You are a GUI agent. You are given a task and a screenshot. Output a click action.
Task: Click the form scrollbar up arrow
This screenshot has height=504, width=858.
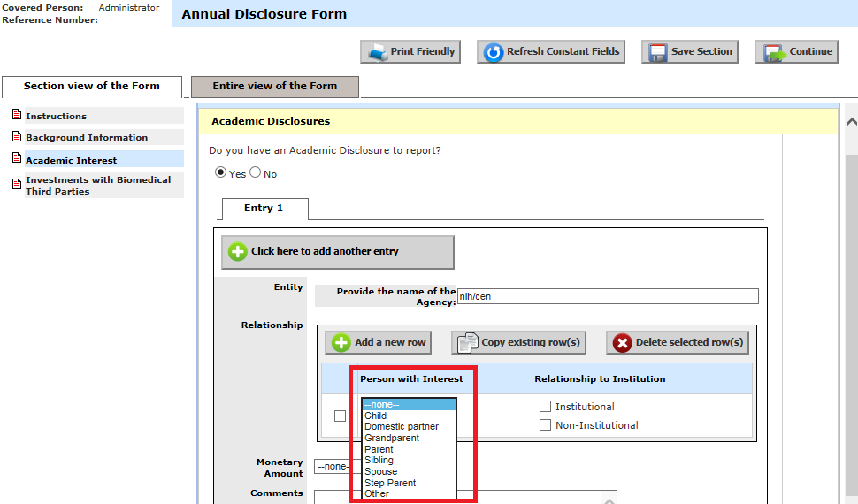point(852,121)
